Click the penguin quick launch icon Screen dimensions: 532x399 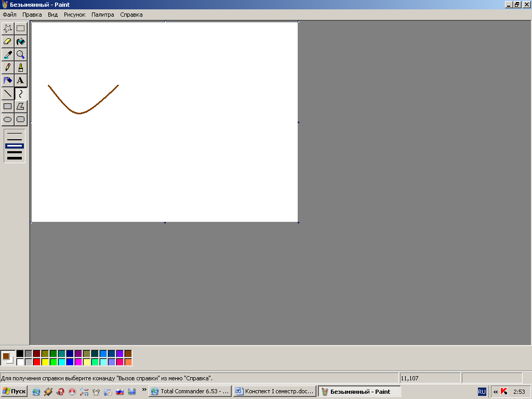click(x=96, y=392)
